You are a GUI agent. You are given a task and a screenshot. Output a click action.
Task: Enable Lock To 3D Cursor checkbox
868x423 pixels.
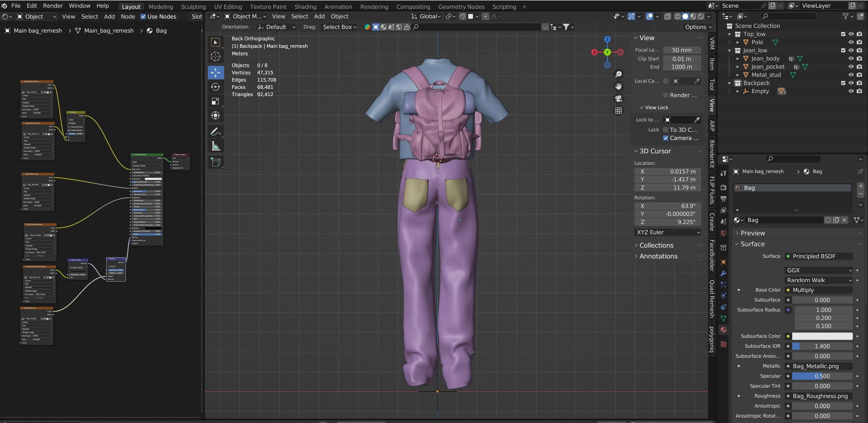(666, 130)
